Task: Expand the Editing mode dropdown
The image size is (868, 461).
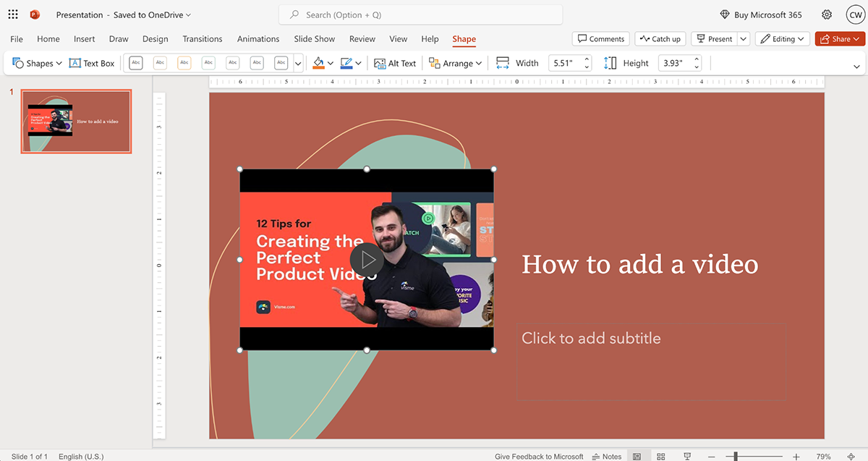Action: (782, 39)
